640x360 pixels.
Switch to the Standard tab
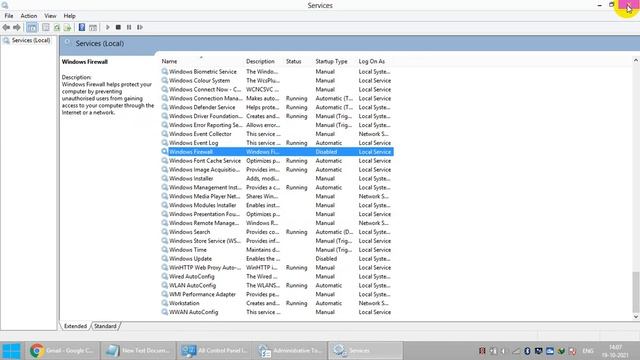pos(105,326)
